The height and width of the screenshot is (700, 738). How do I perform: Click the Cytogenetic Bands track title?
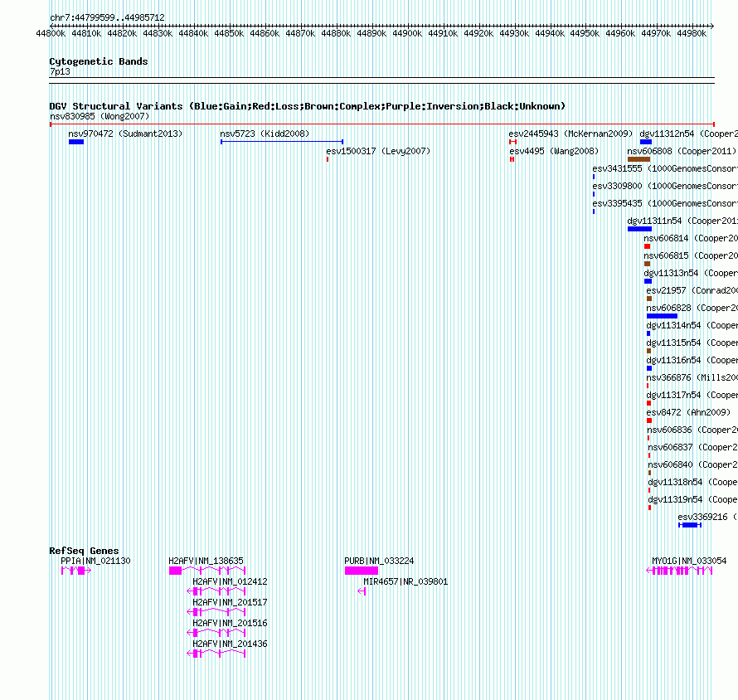(x=99, y=61)
